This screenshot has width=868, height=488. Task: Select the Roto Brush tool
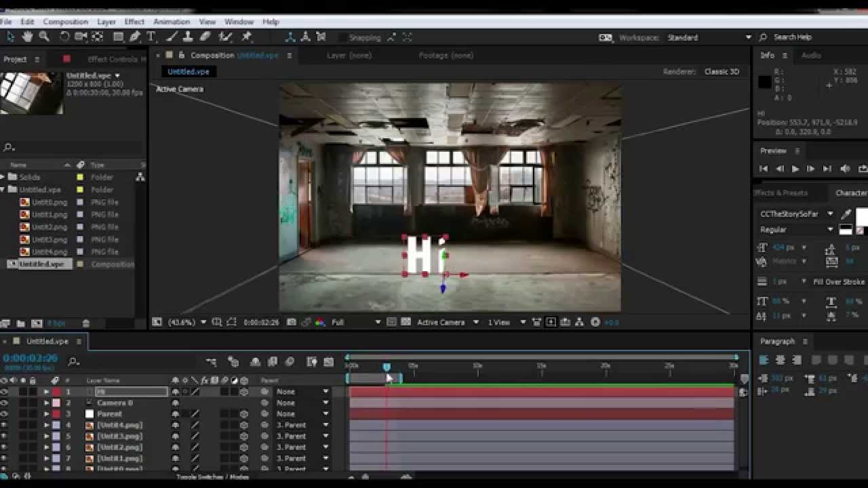coord(226,37)
